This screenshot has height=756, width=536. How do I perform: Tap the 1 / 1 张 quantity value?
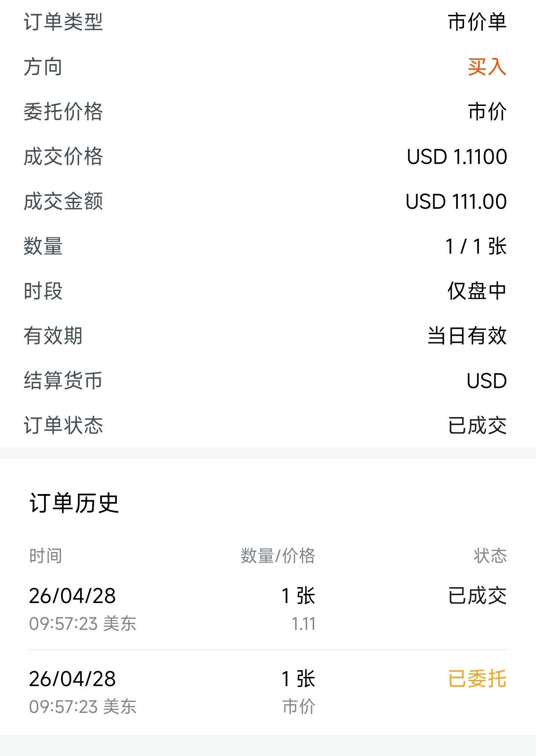coord(476,246)
